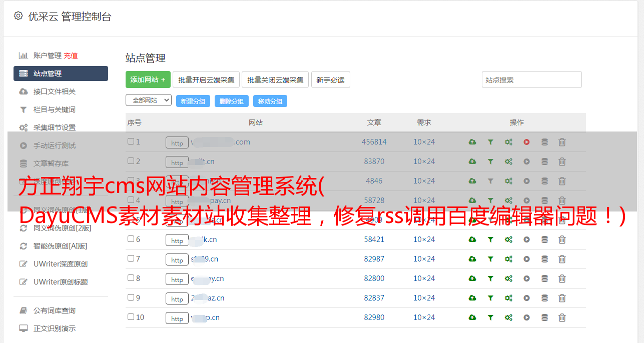Open the 新手必读 guide button
Screen dimensions: 644x343
click(x=330, y=79)
